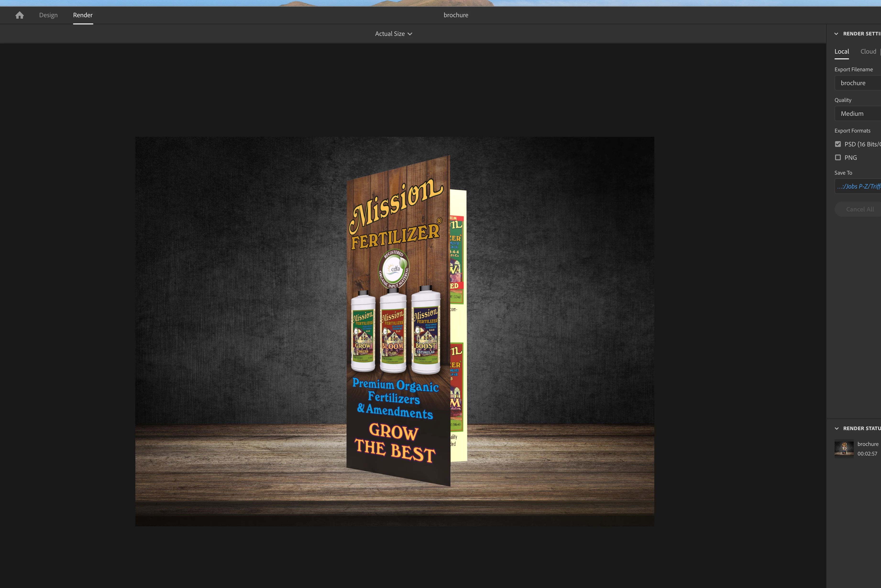Viewport: 881px width, 588px height.
Task: Click the Save To path link
Action: [x=859, y=186]
